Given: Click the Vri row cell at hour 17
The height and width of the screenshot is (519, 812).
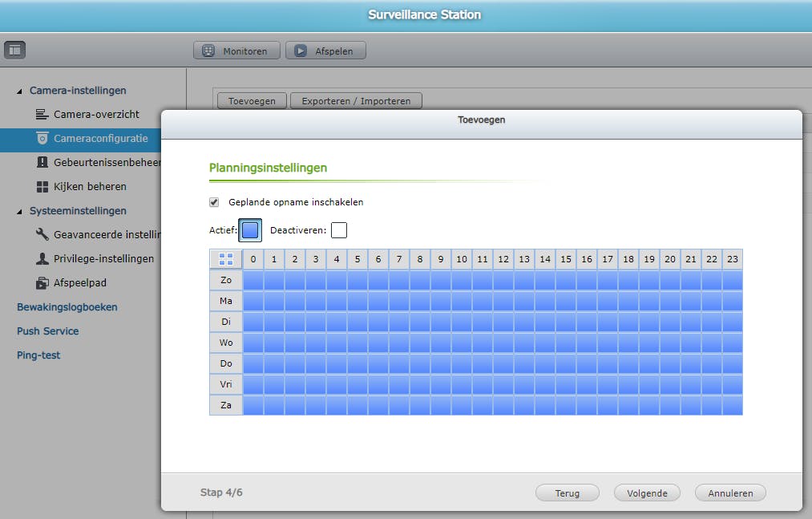Looking at the screenshot, I should (608, 384).
